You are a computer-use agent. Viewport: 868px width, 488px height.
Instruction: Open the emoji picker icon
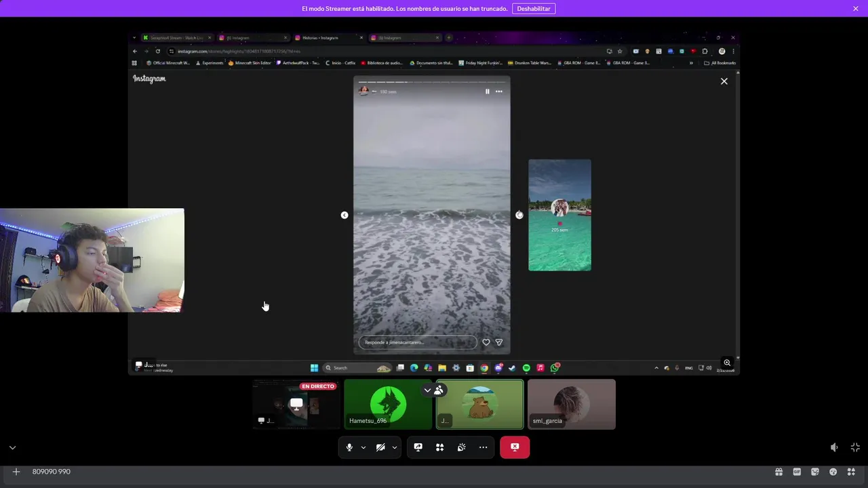tap(833, 472)
